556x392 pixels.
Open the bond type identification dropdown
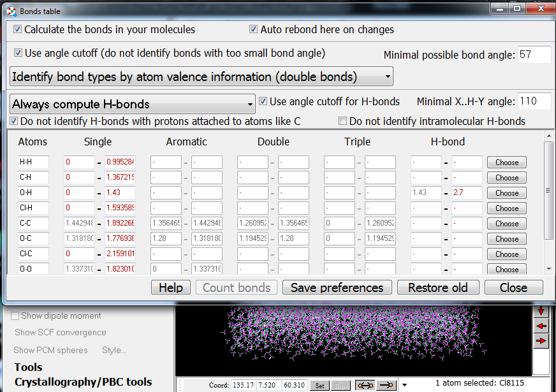tap(201, 77)
